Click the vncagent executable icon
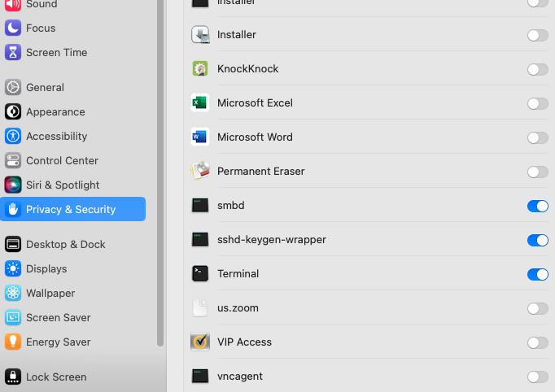 click(x=200, y=376)
